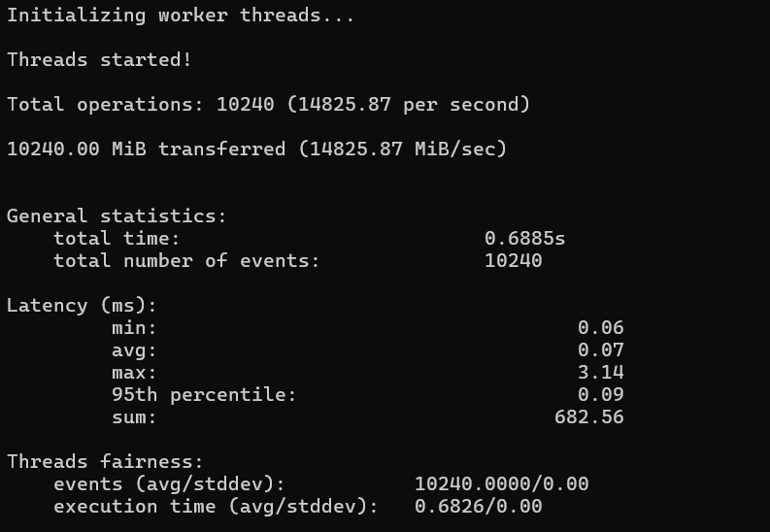Click the 'Initializing worker threads...' line
Image resolution: width=770 pixels, height=532 pixels.
181,16
